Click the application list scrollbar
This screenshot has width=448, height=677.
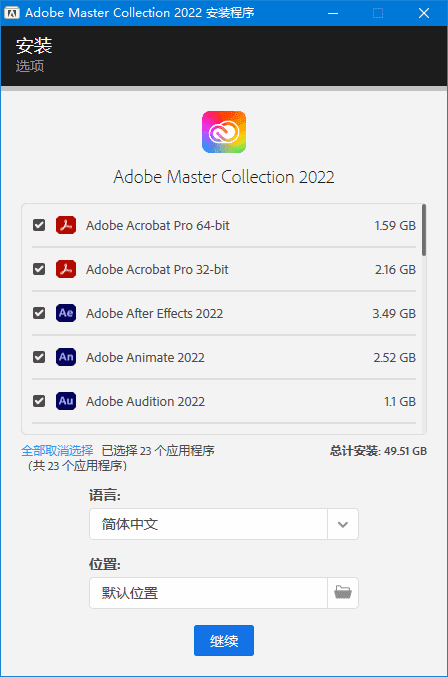[424, 230]
